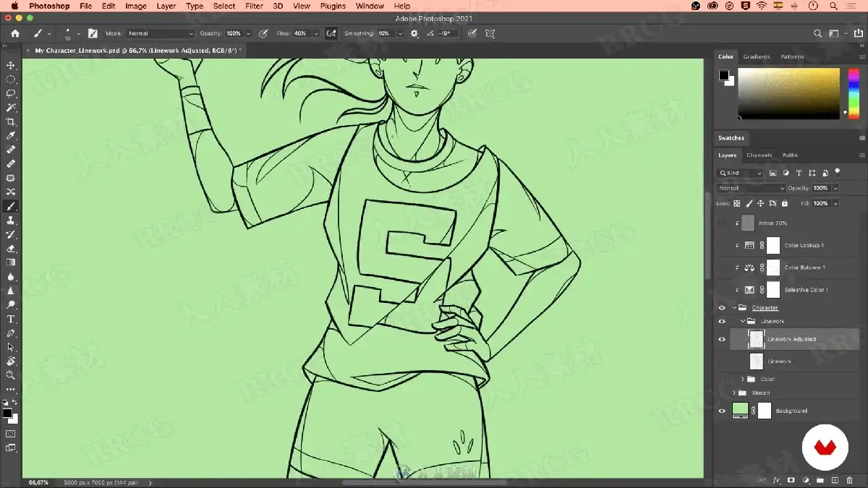This screenshot has width=868, height=488.
Task: Select the Move tool
Action: [x=11, y=65]
